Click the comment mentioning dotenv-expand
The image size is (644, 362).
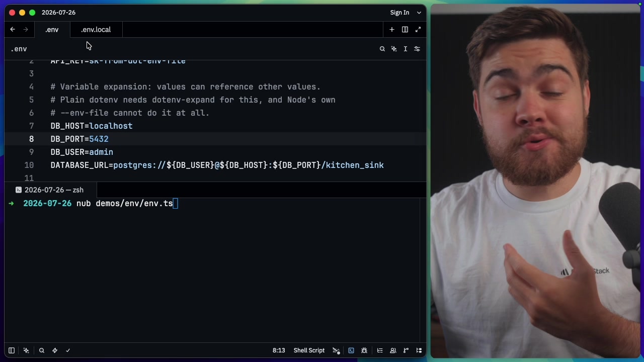[x=193, y=100]
